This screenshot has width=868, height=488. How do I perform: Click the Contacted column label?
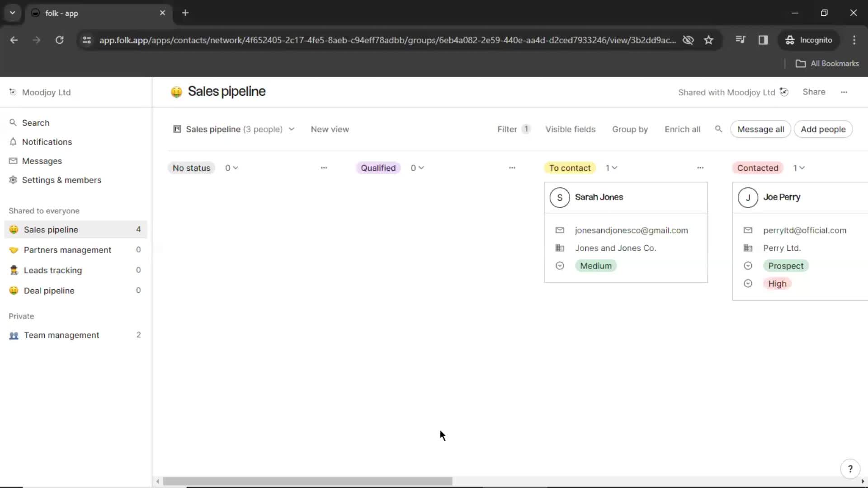tap(758, 168)
